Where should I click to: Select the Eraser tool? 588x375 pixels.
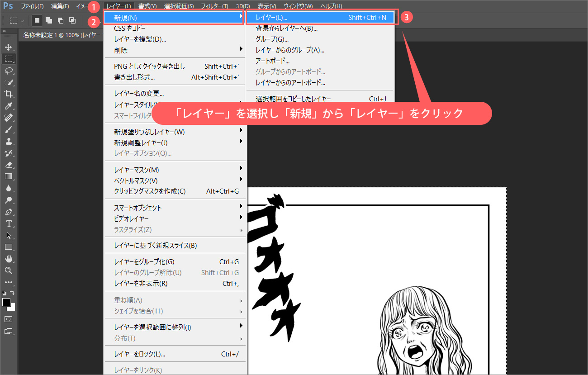[8, 165]
